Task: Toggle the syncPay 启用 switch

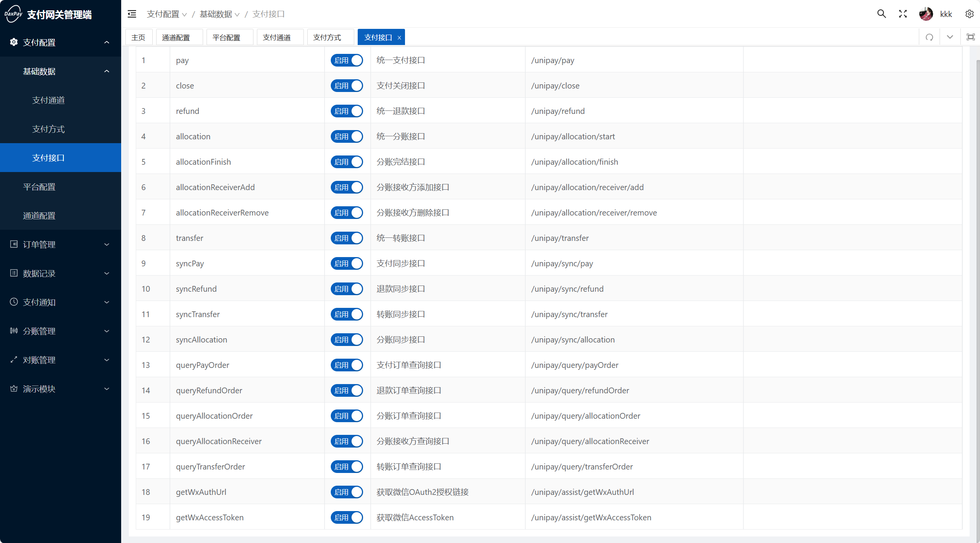Action: click(347, 264)
